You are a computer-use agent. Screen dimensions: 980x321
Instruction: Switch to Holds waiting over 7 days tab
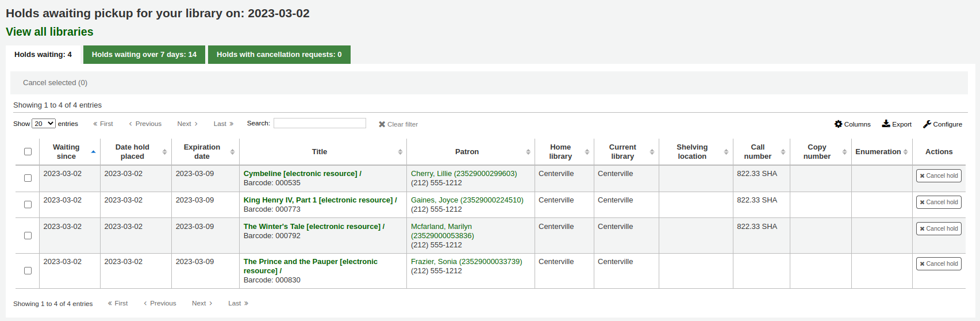point(144,55)
